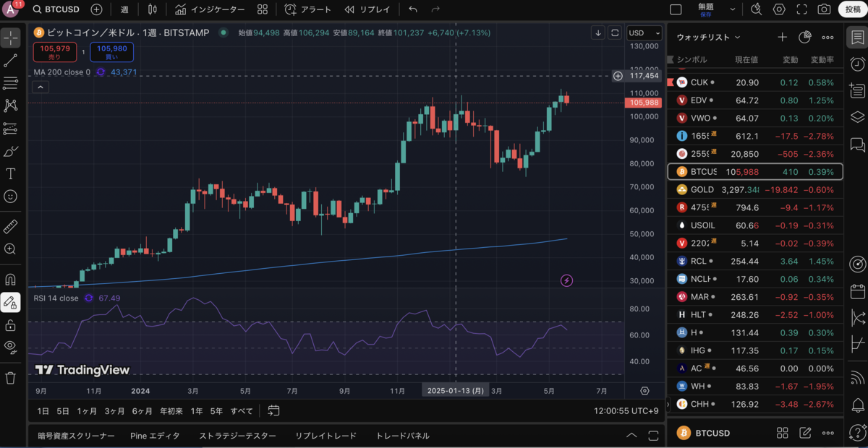Click the BTCUSD symbol search field
The width and height of the screenshot is (868, 448).
click(x=56, y=9)
